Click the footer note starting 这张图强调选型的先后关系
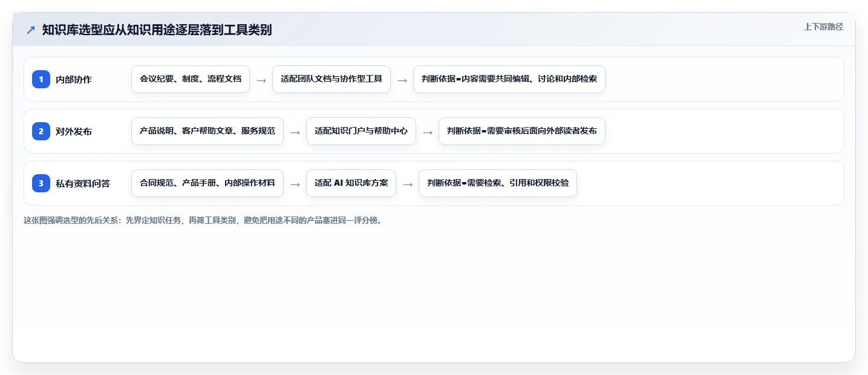868x375 pixels. pyautogui.click(x=203, y=220)
